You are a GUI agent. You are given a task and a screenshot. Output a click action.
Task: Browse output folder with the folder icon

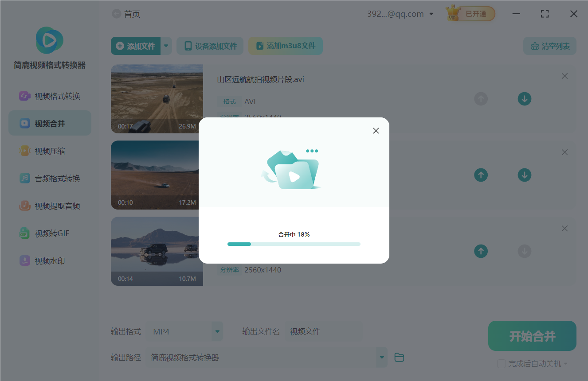399,357
